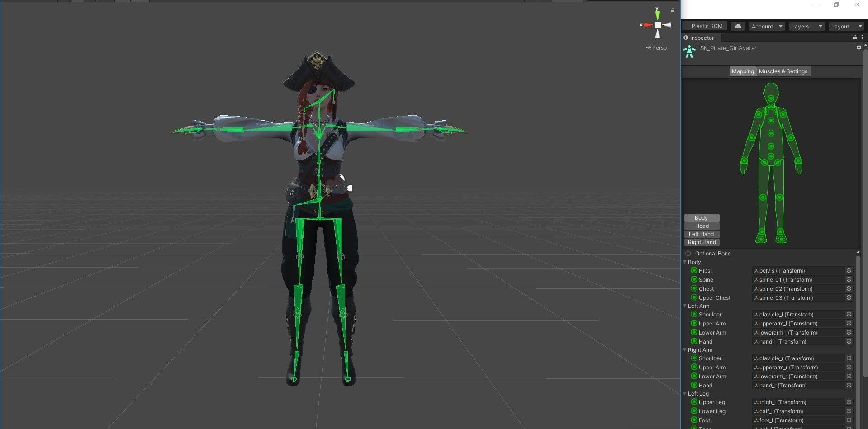Toggle Persp projection mode label
The height and width of the screenshot is (429, 868).
point(656,48)
